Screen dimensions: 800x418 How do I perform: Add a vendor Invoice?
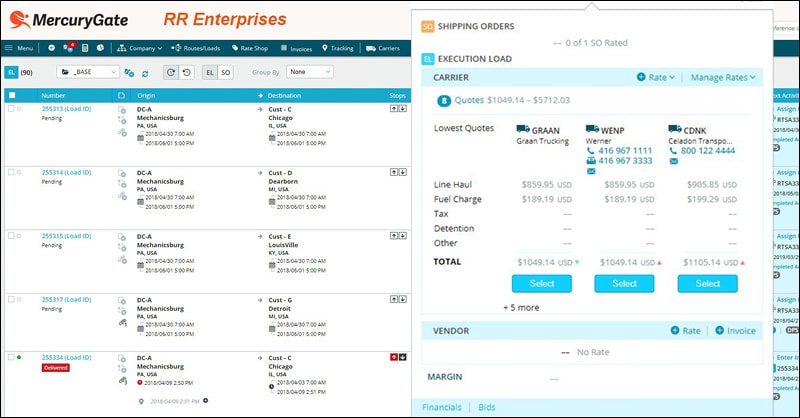click(735, 331)
